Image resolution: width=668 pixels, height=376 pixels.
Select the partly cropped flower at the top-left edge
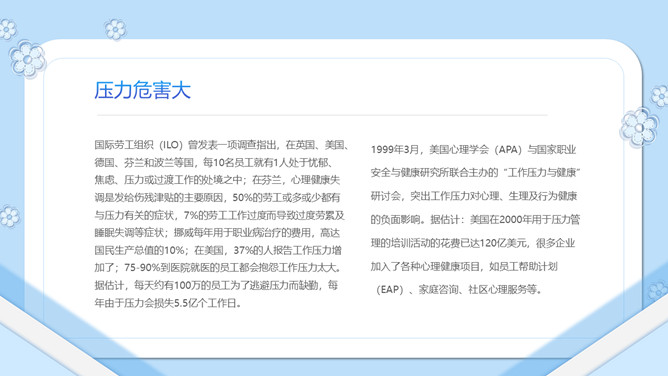pyautogui.click(x=7, y=29)
